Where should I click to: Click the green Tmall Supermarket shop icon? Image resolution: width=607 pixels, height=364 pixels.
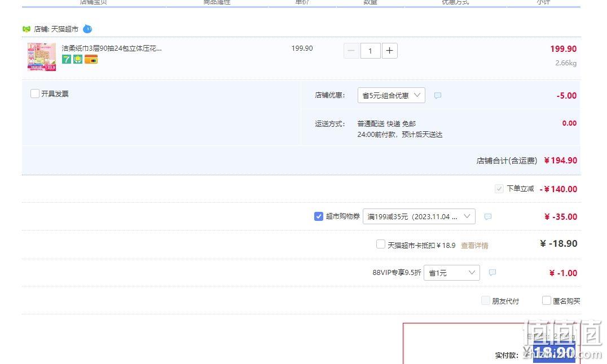pyautogui.click(x=27, y=29)
